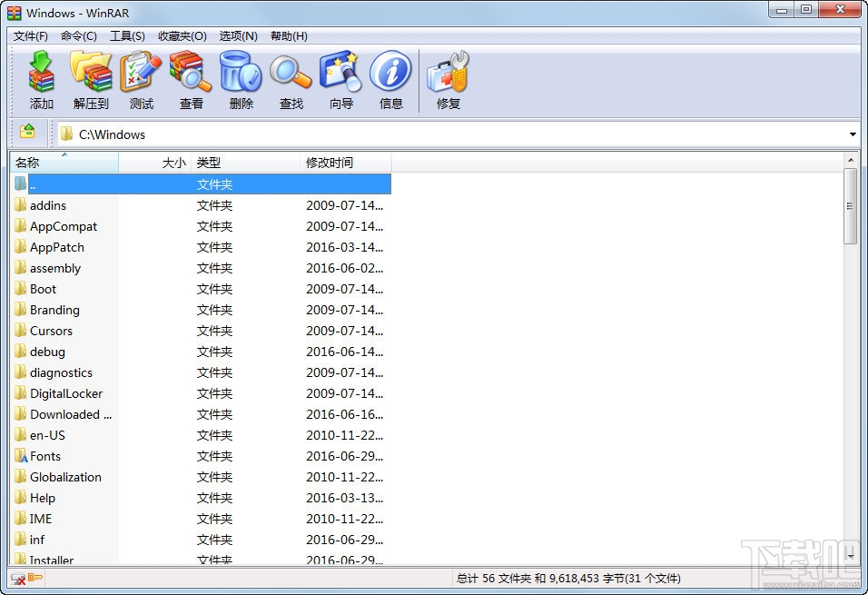Click the drive icon in status bar
Viewport: 868px width, 595px height.
pos(18,579)
